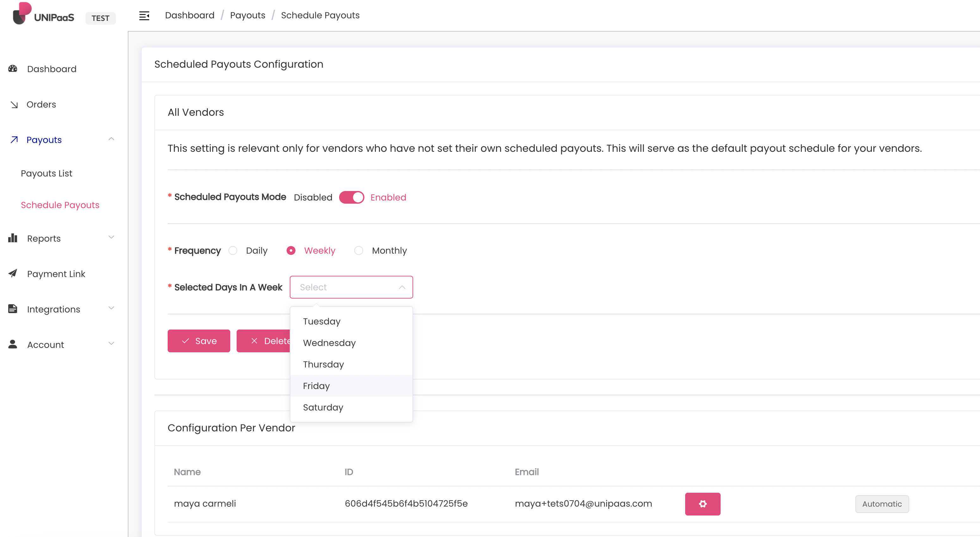Select Daily frequency radio button
This screenshot has width=980, height=537.
click(x=233, y=250)
